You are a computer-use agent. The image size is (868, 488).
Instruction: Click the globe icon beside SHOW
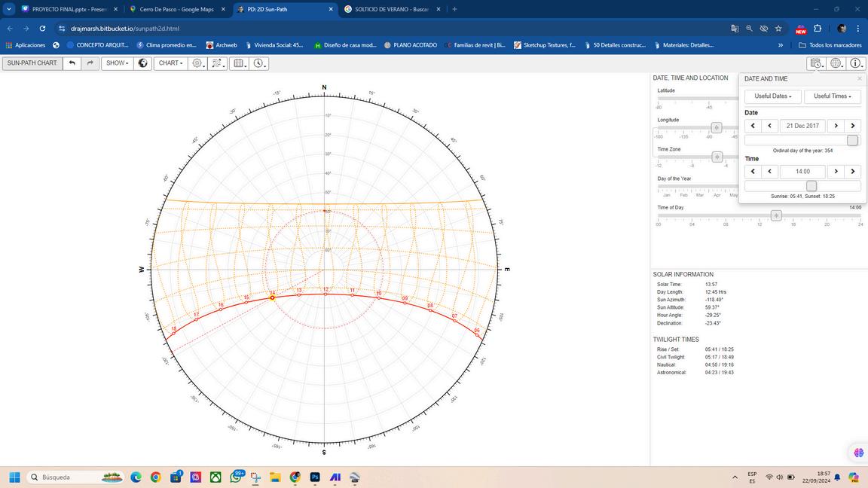pyautogui.click(x=142, y=63)
